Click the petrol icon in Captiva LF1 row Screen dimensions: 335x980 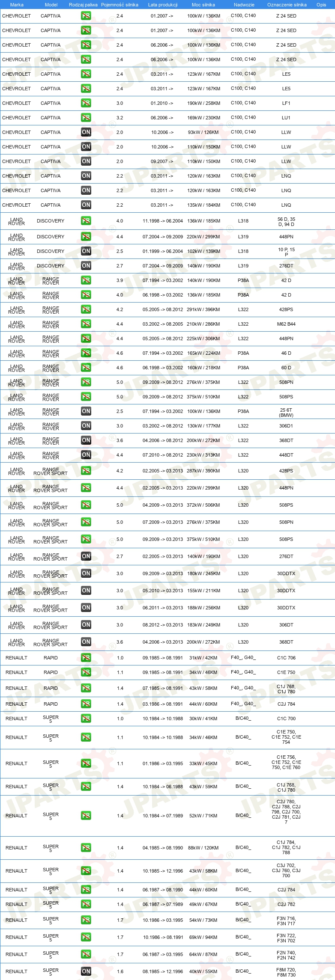click(x=86, y=103)
